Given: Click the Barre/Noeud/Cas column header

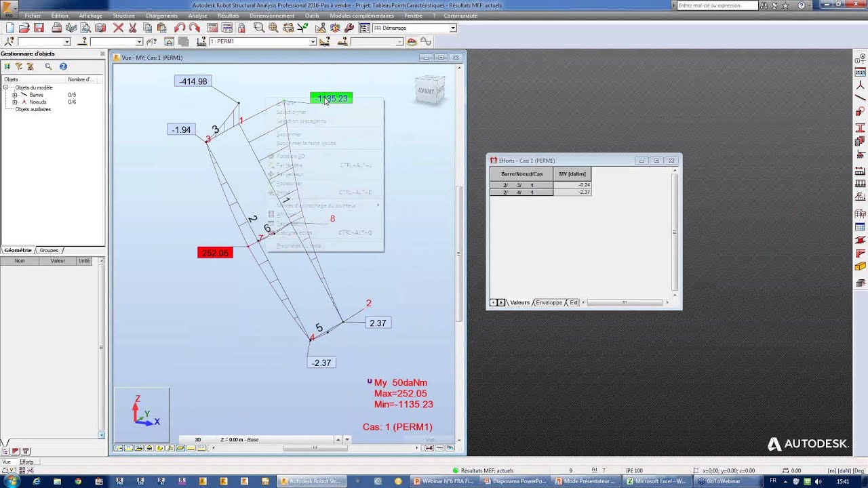Looking at the screenshot, I should (x=522, y=174).
